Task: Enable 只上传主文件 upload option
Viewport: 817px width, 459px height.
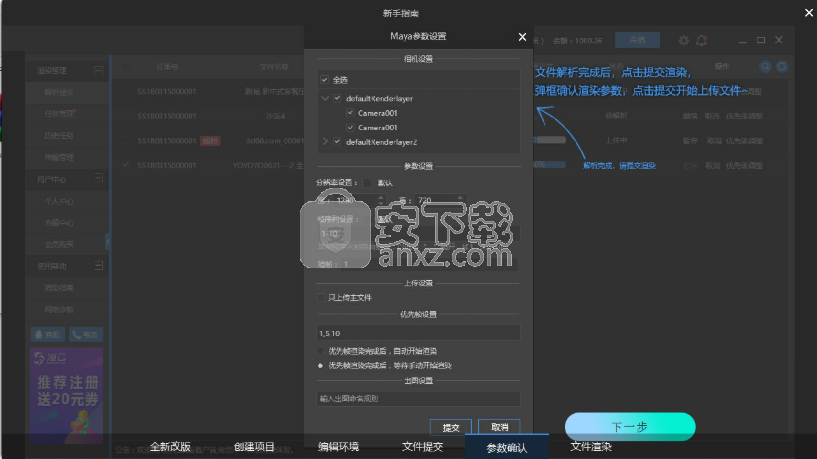Action: tap(321, 297)
